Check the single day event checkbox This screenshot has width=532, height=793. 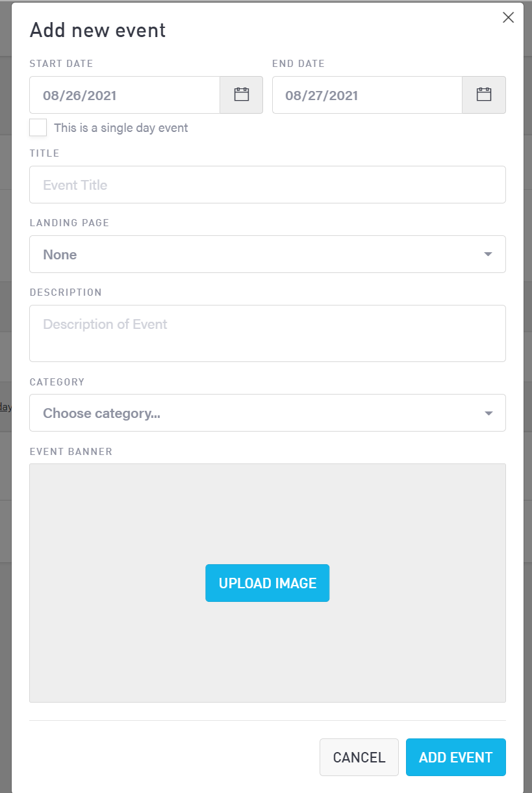click(38, 127)
